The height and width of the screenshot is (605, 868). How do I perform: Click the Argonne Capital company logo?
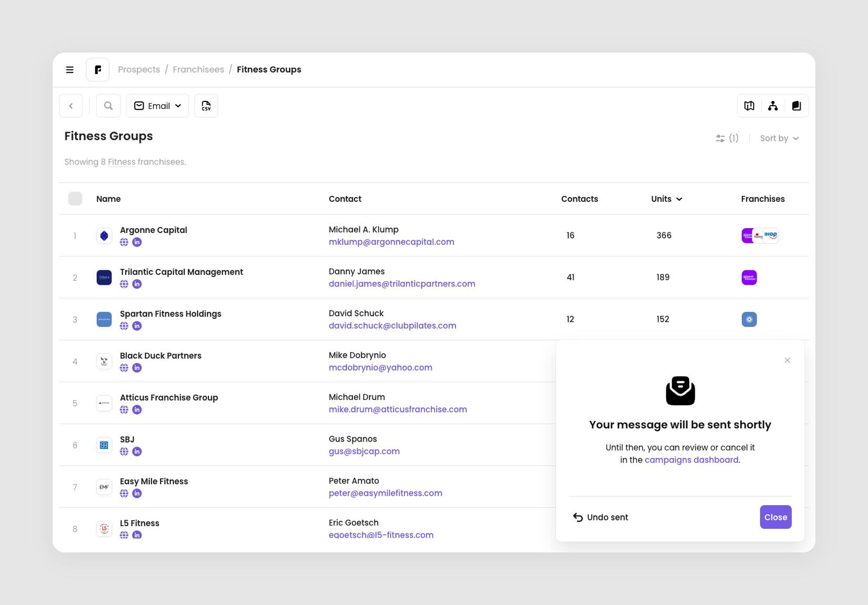click(104, 236)
